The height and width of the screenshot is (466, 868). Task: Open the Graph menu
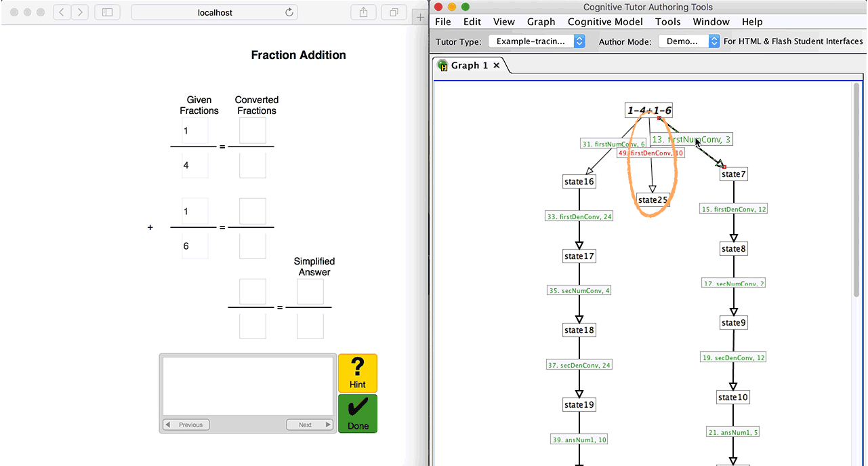pyautogui.click(x=541, y=22)
